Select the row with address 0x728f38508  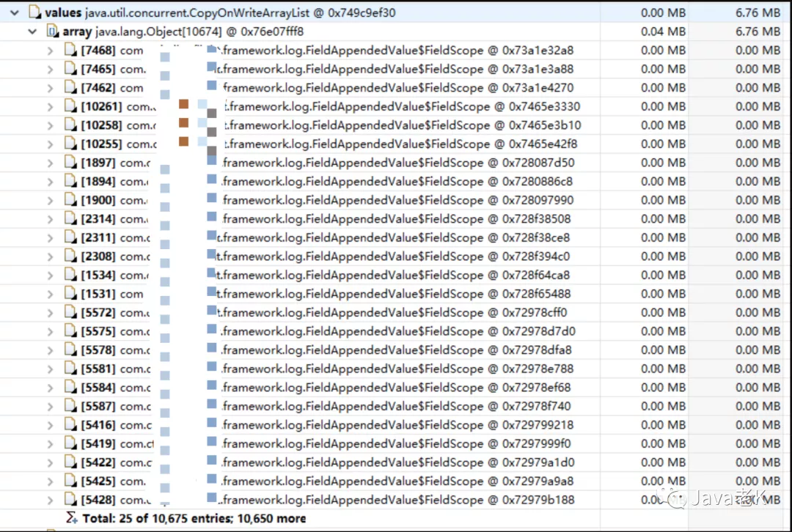[x=396, y=219]
